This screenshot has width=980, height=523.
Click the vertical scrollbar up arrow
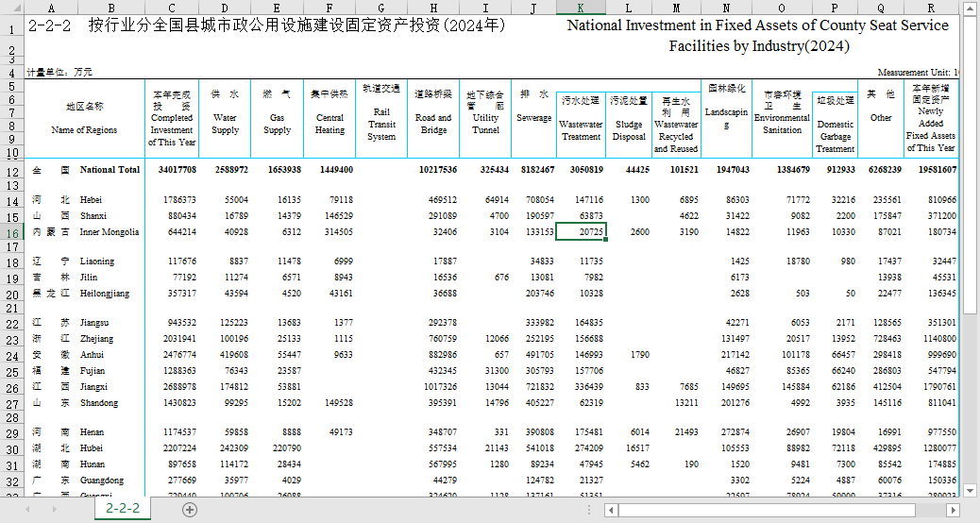970,8
